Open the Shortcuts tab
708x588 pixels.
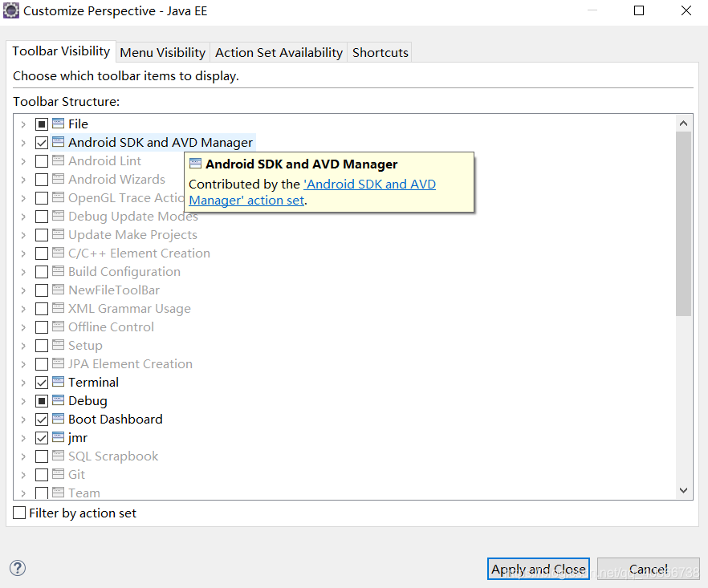click(x=380, y=52)
